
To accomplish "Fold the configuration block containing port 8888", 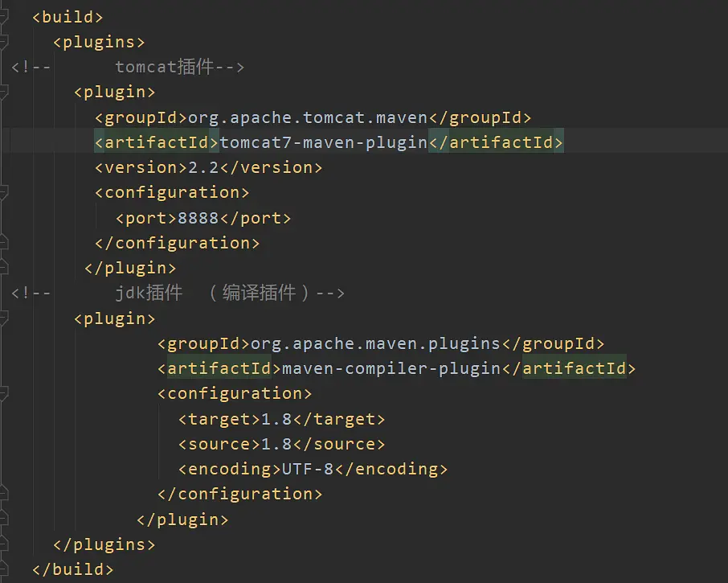I will 3,192.
